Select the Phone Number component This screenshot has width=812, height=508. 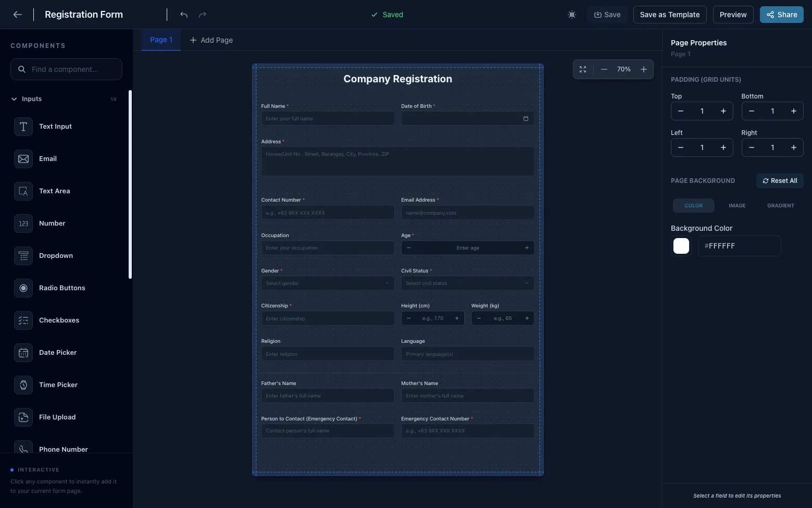pos(64,449)
